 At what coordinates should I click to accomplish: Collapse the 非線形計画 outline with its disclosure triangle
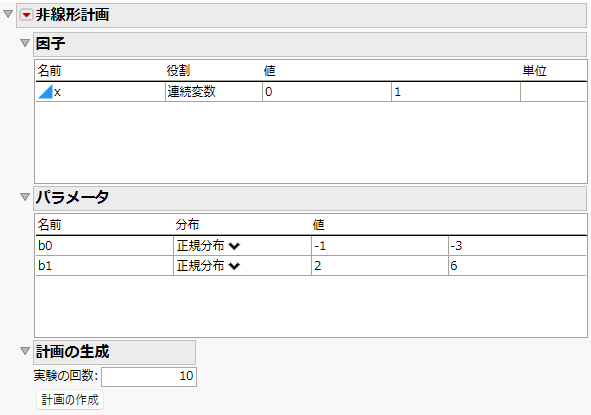[8, 14]
